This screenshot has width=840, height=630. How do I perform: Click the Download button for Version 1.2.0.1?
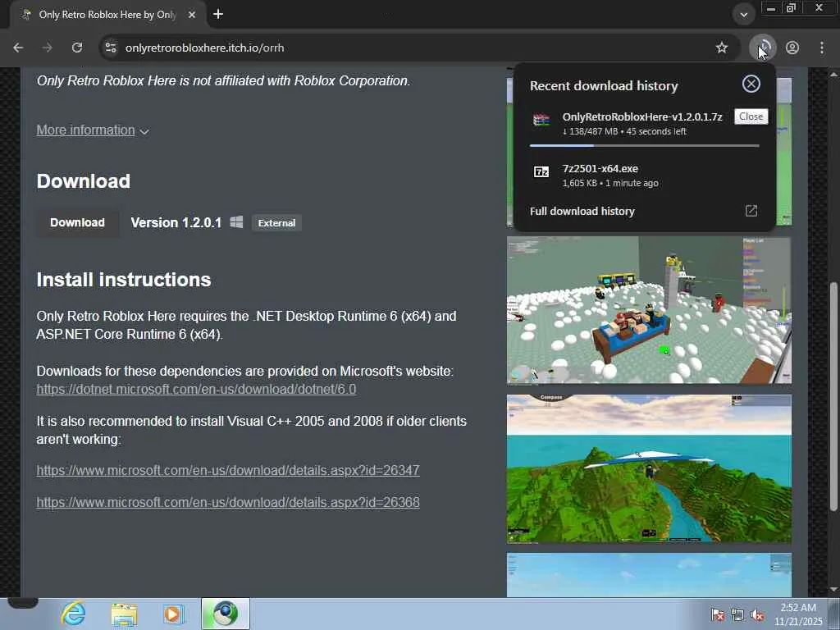77,223
